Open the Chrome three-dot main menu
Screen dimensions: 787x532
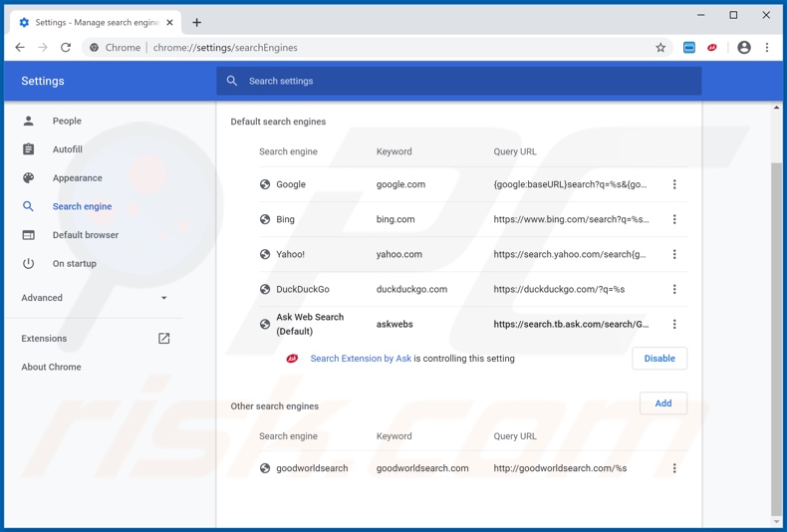(767, 47)
